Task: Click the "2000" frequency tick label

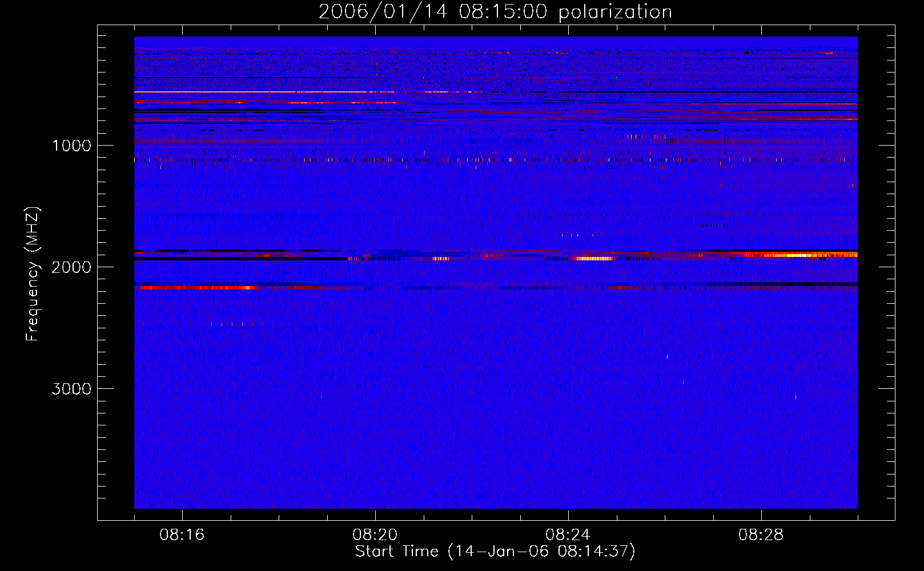Action: coord(71,267)
